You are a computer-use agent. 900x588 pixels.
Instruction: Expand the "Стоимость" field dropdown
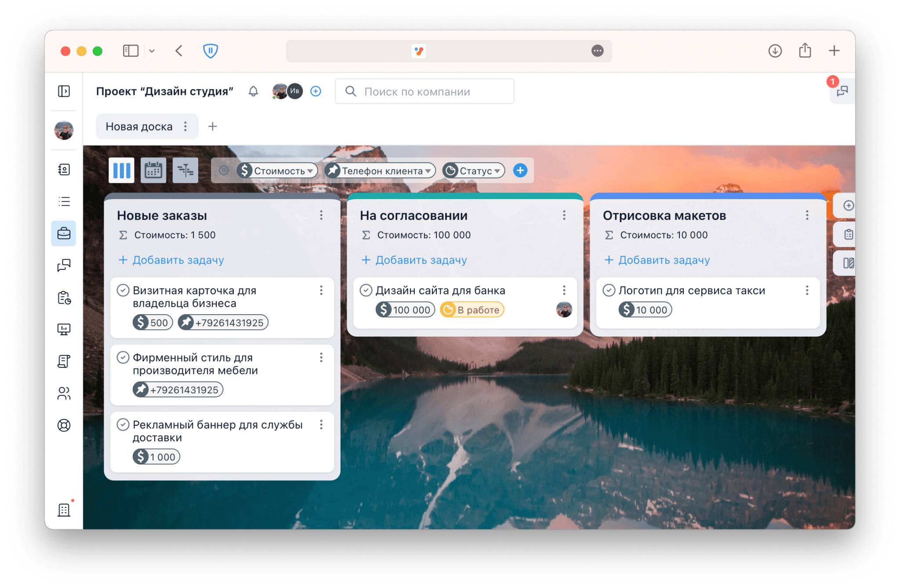click(277, 171)
